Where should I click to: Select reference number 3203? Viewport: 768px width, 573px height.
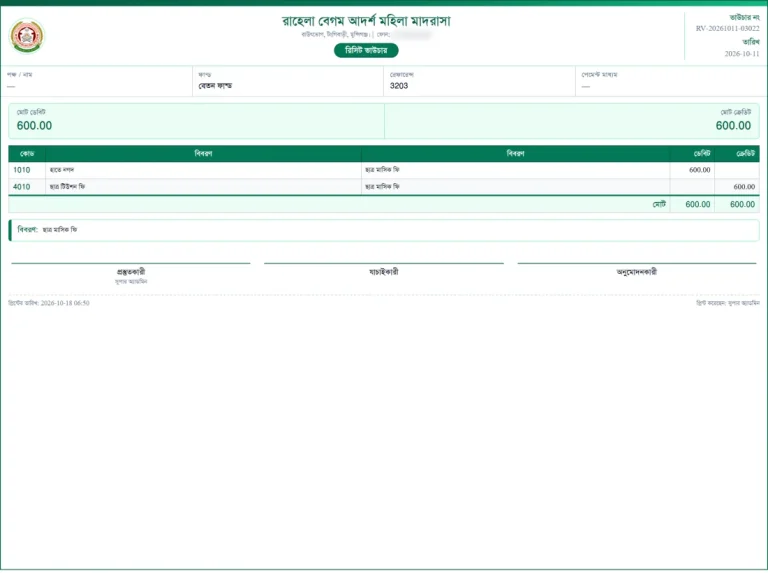[x=399, y=86]
